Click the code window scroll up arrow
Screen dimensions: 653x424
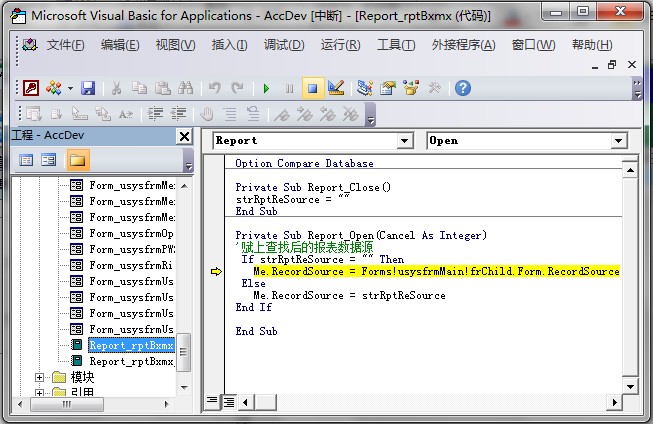tap(630, 170)
